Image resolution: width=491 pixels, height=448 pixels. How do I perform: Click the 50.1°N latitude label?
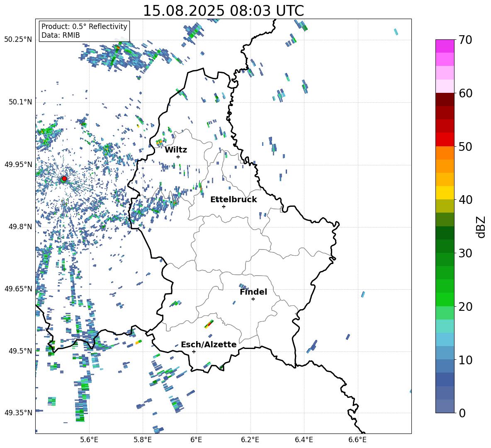click(x=20, y=102)
